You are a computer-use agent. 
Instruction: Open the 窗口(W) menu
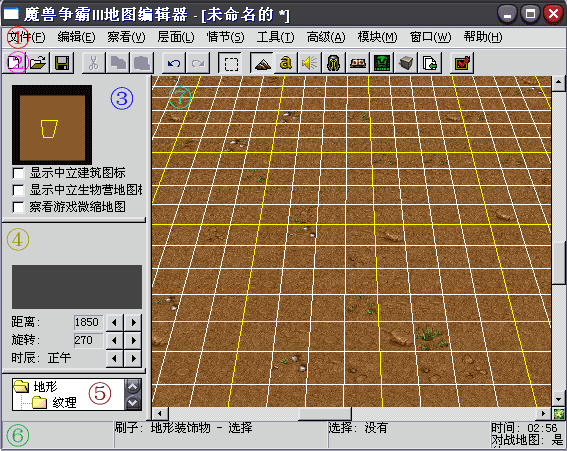tap(430, 37)
